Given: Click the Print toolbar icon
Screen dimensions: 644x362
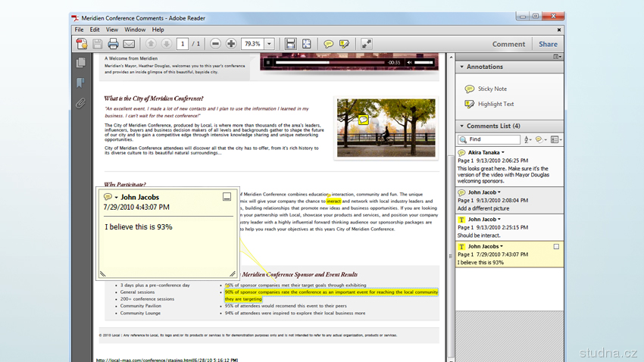Looking at the screenshot, I should pos(113,44).
